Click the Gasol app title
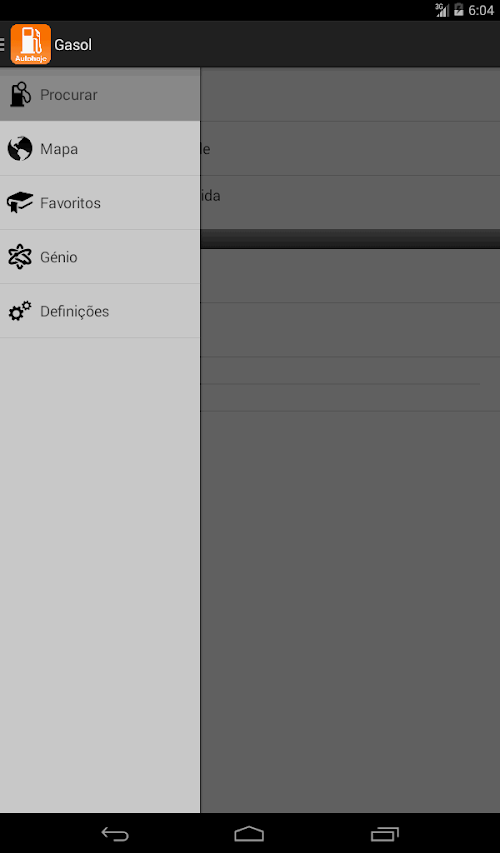 point(73,45)
